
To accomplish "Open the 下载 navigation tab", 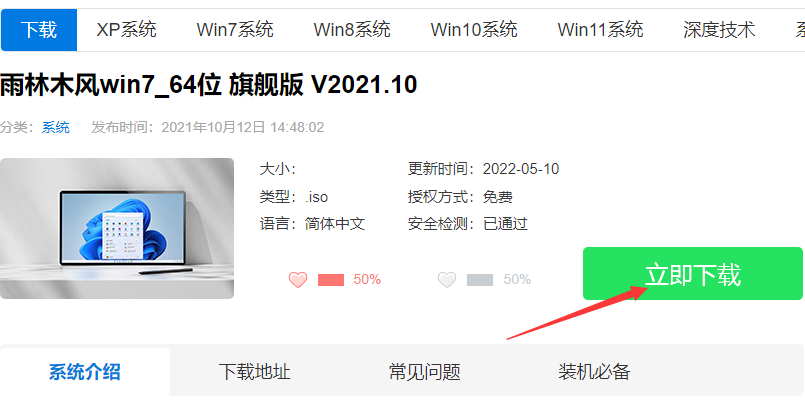I will [x=39, y=30].
